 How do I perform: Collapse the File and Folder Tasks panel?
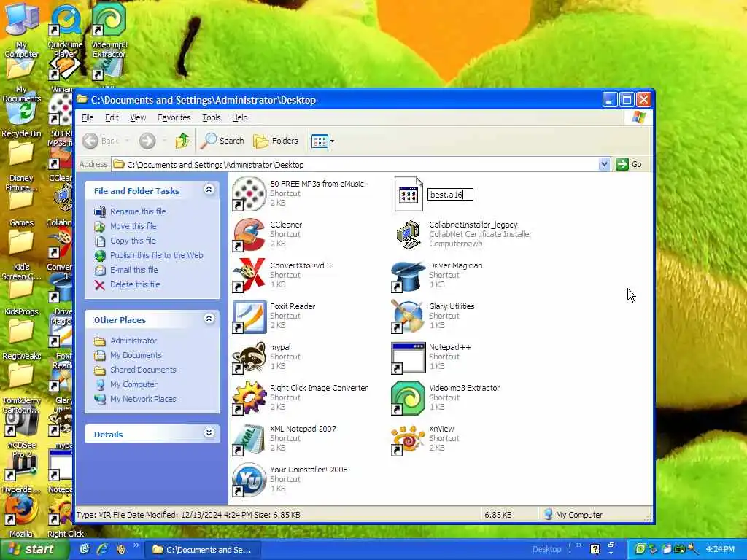pos(209,190)
